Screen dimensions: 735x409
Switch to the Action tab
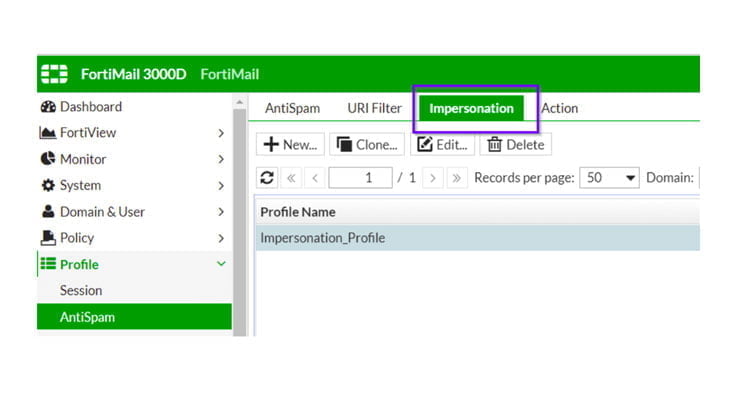click(559, 108)
